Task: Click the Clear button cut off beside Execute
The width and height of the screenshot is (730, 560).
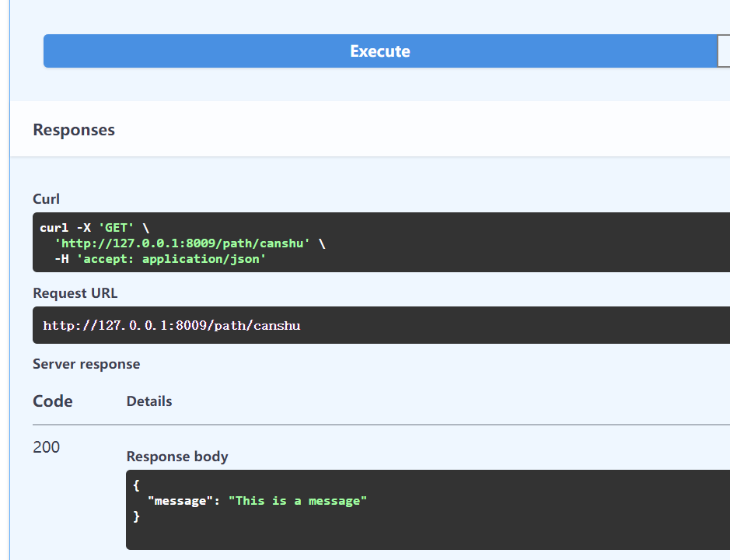Action: [724, 51]
